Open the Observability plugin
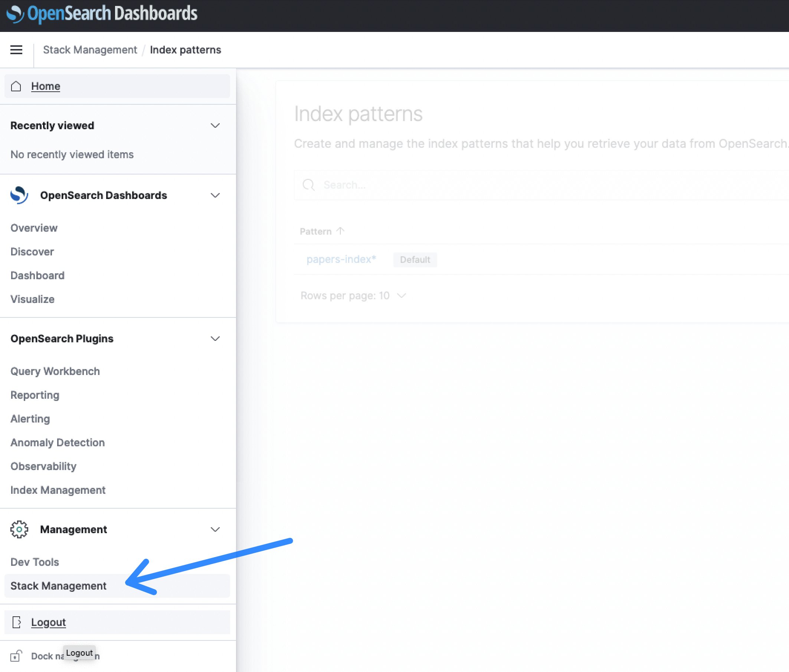Image resolution: width=789 pixels, height=672 pixels. pyautogui.click(x=42, y=466)
